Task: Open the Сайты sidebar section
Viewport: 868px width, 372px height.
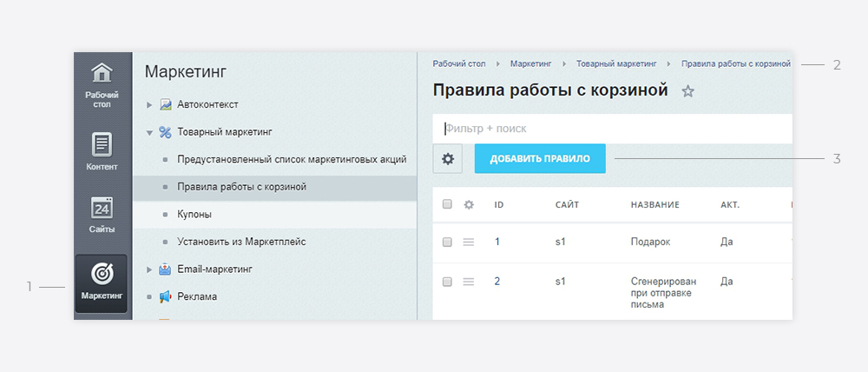Action: point(102,215)
